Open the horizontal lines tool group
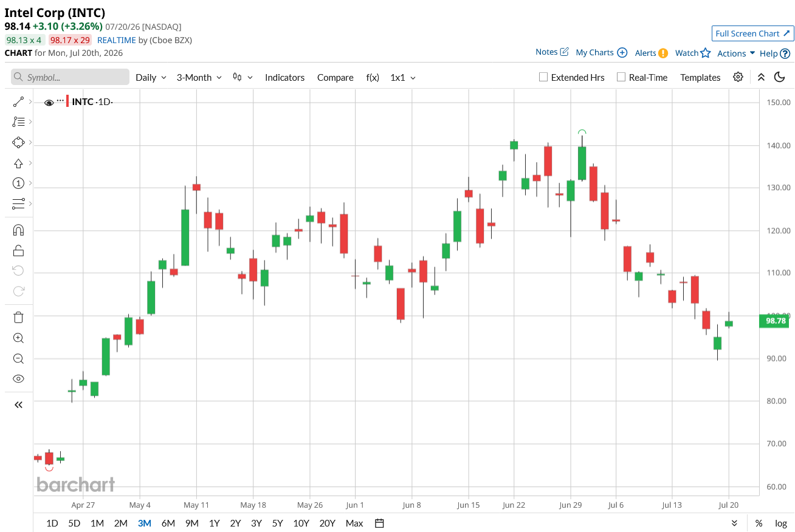795x532 pixels. pyautogui.click(x=18, y=203)
